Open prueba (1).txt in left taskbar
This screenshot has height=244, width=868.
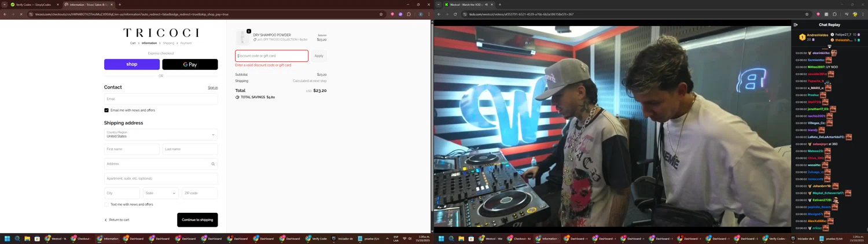[369, 238]
